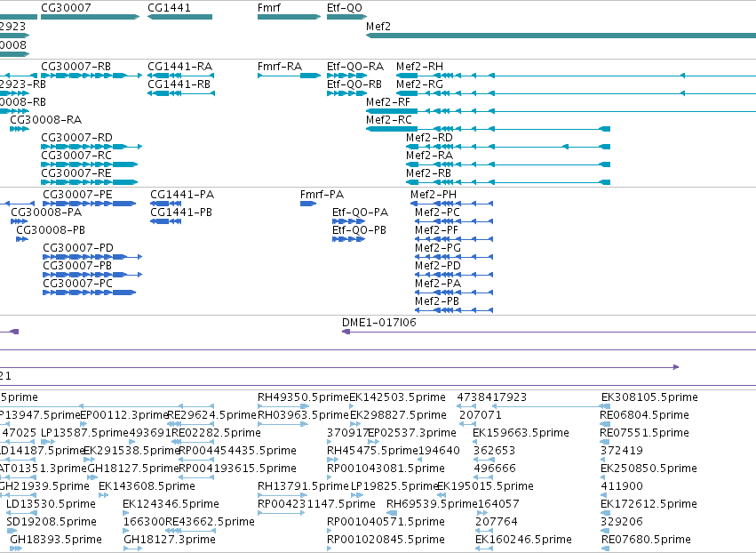Select EST RH03963.5prime
The image size is (756, 553).
283,424
